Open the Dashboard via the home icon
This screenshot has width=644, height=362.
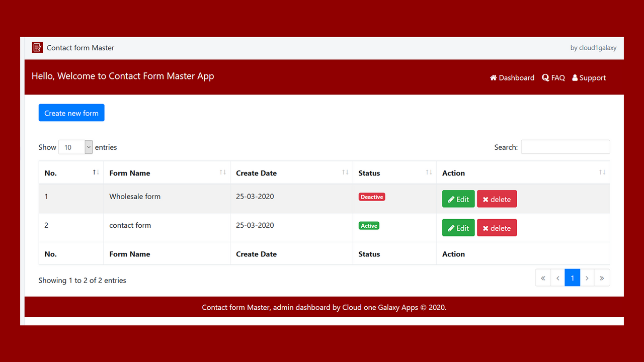[493, 77]
